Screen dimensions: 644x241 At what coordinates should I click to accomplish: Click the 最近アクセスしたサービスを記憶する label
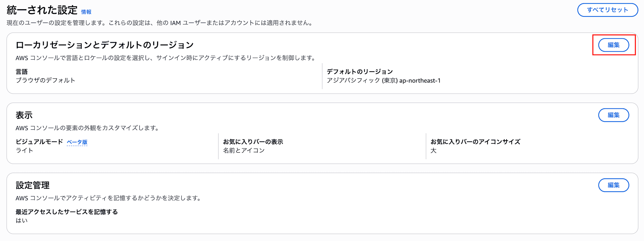(67, 212)
